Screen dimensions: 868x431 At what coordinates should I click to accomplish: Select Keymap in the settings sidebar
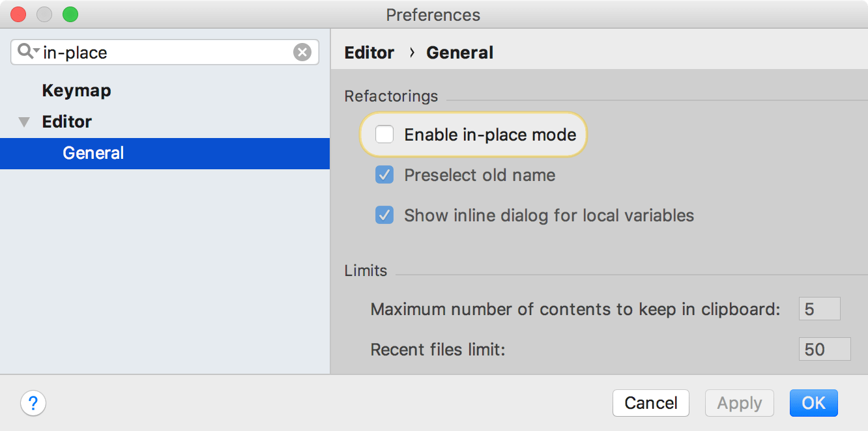76,90
